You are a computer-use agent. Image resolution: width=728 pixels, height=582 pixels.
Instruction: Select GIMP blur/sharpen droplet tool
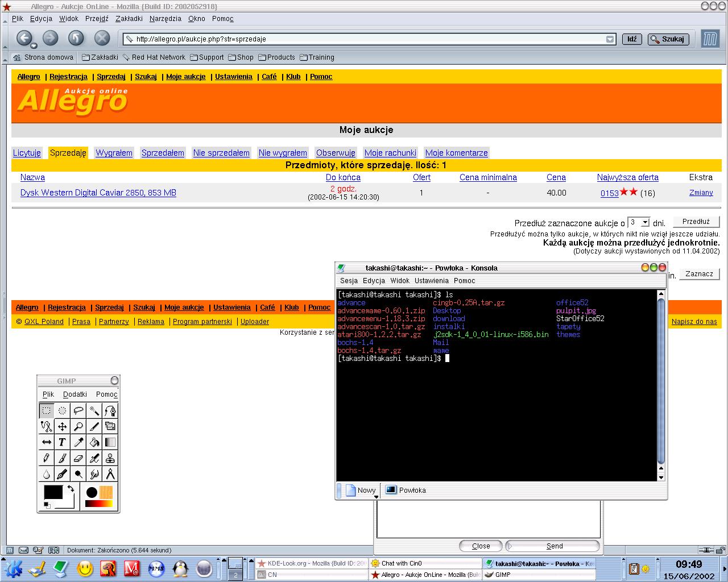[x=47, y=474]
